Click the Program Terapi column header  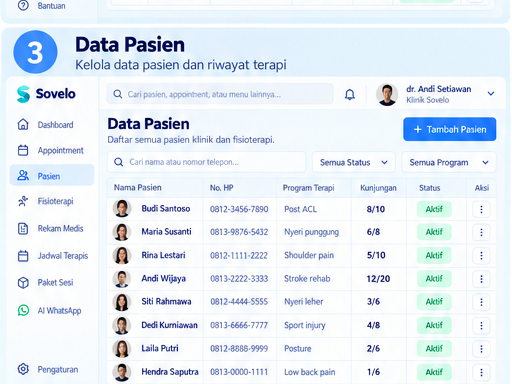[x=309, y=188]
